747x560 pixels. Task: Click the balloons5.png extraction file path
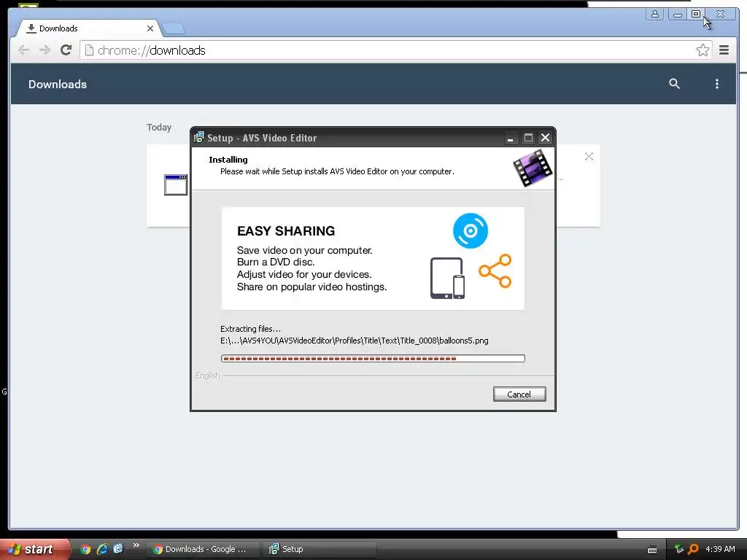(x=355, y=341)
